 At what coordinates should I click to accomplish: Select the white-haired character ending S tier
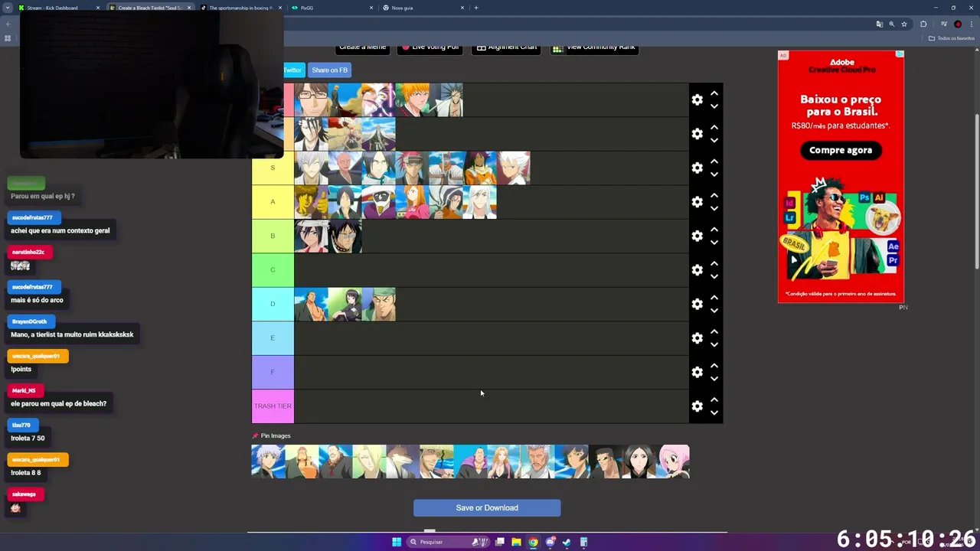pyautogui.click(x=513, y=168)
